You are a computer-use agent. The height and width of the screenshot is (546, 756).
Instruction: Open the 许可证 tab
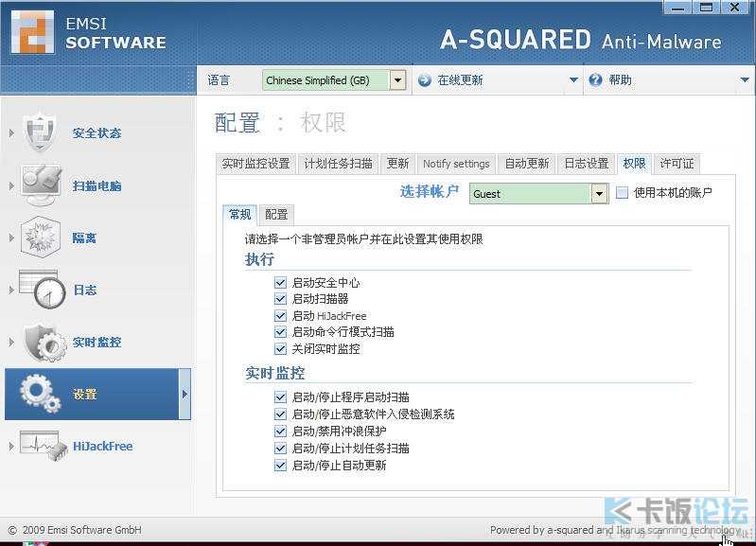[x=677, y=164]
